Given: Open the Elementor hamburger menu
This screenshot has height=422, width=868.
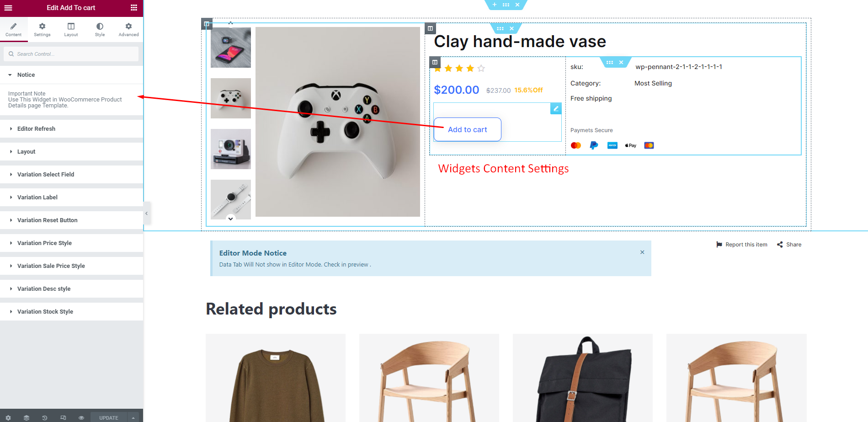Looking at the screenshot, I should tap(8, 8).
